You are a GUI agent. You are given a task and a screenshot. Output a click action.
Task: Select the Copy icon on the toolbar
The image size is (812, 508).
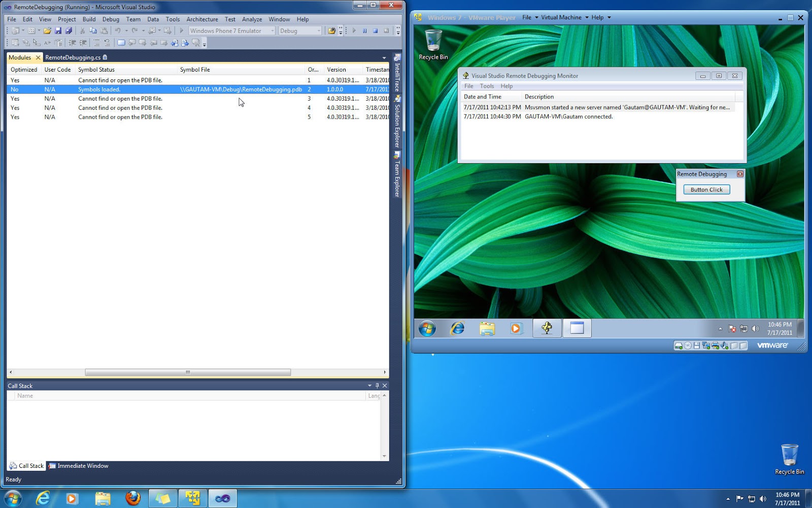tap(93, 30)
